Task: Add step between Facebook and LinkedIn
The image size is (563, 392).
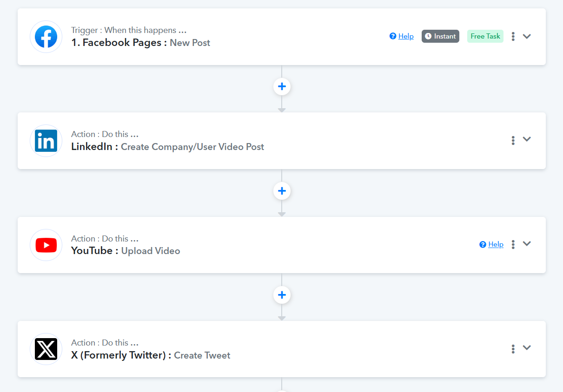Action: (282, 86)
